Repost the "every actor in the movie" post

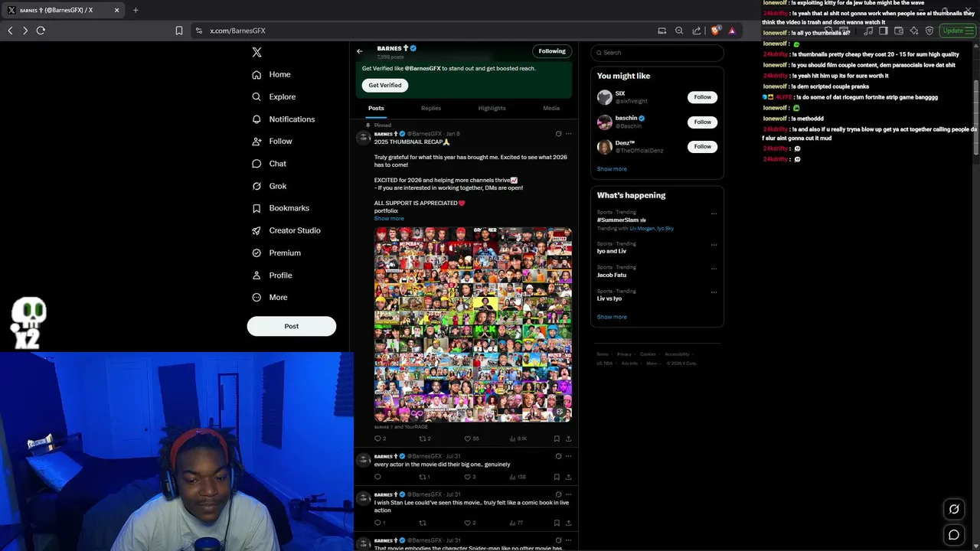tap(422, 477)
